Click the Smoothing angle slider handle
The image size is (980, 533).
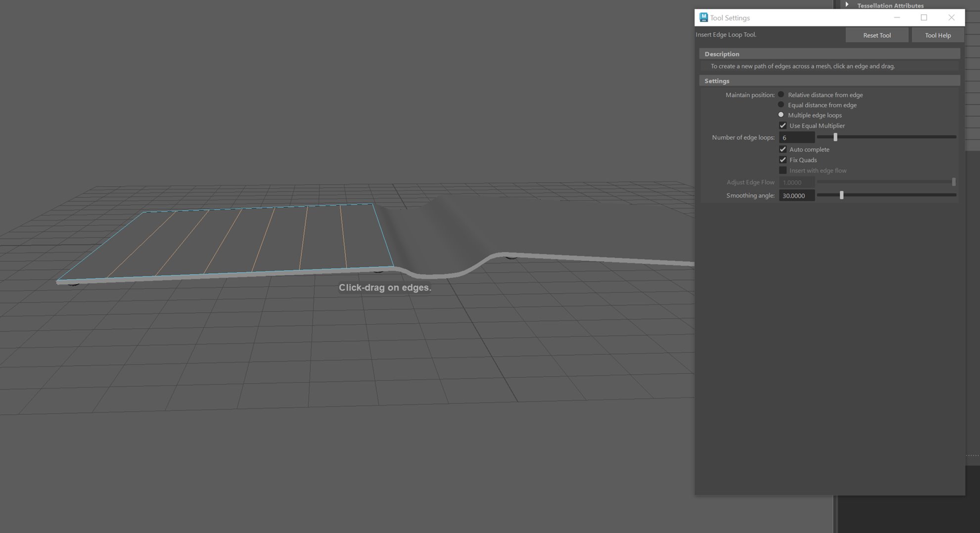tap(841, 195)
